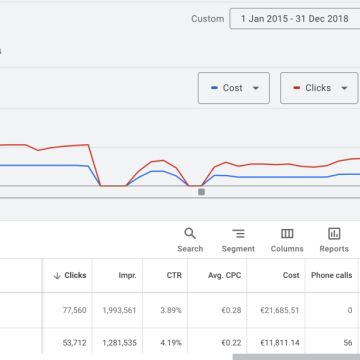Select the cost value €11,811.14

280,342
